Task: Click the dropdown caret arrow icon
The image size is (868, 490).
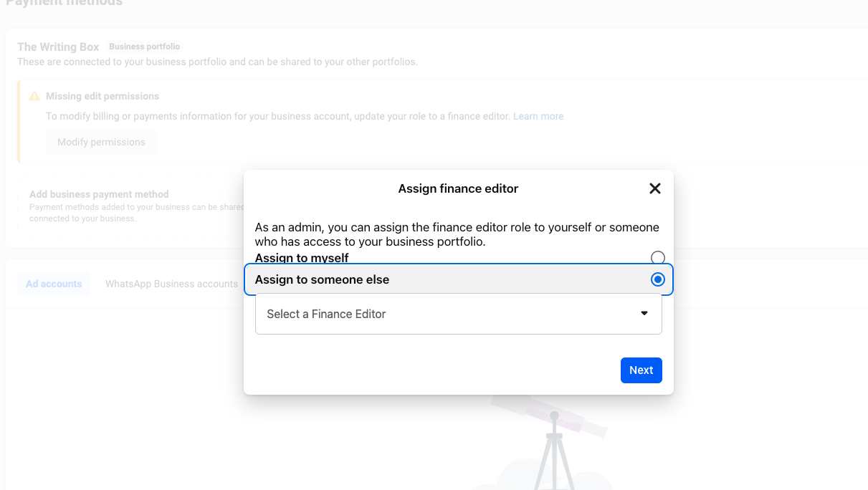Action: click(x=644, y=314)
